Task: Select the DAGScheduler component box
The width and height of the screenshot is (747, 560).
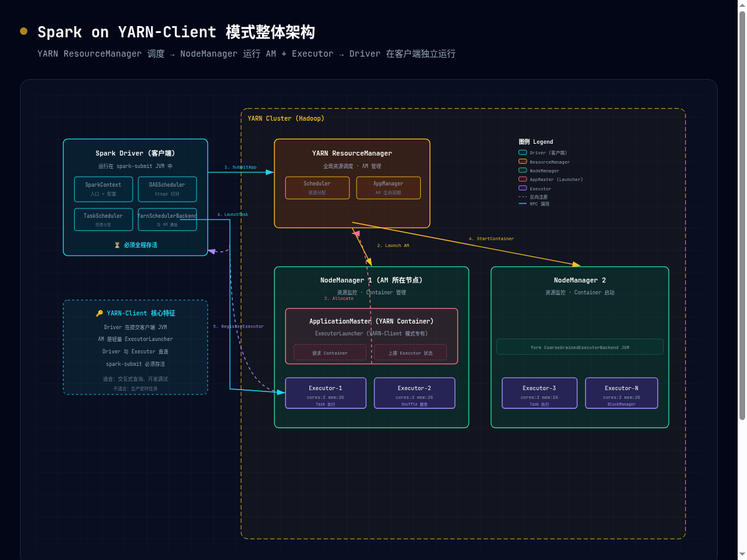Action: 167,189
